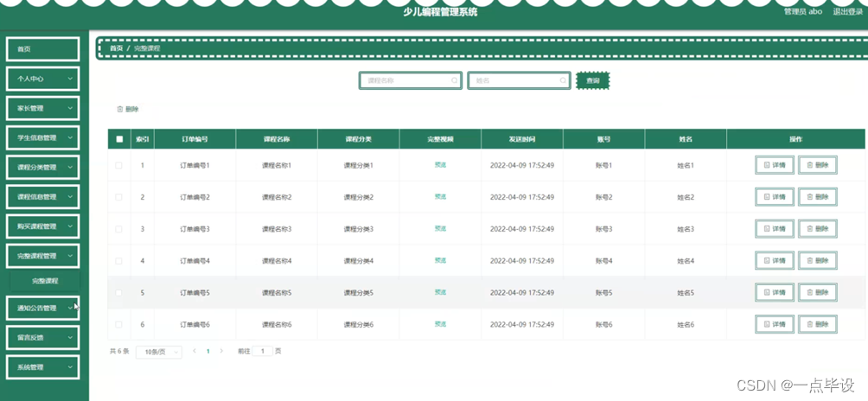Image resolution: width=868 pixels, height=401 pixels.
Task: Click the 删除 button above the table
Action: coord(128,110)
